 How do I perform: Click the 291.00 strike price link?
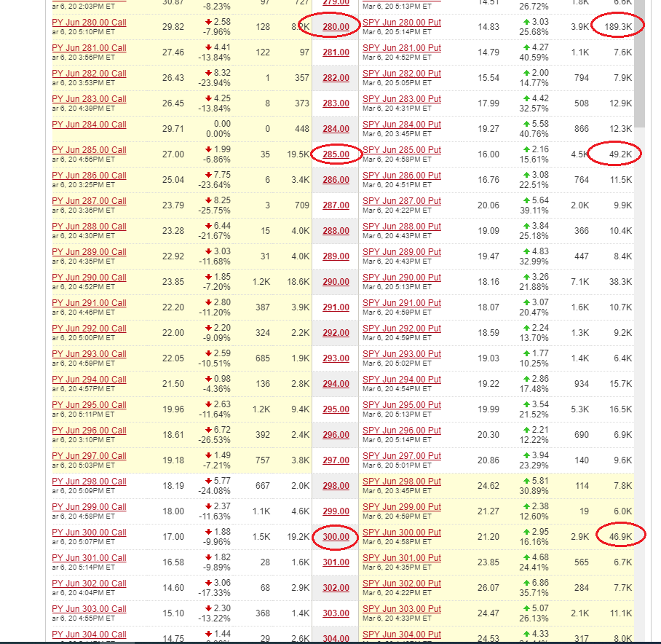coord(336,307)
